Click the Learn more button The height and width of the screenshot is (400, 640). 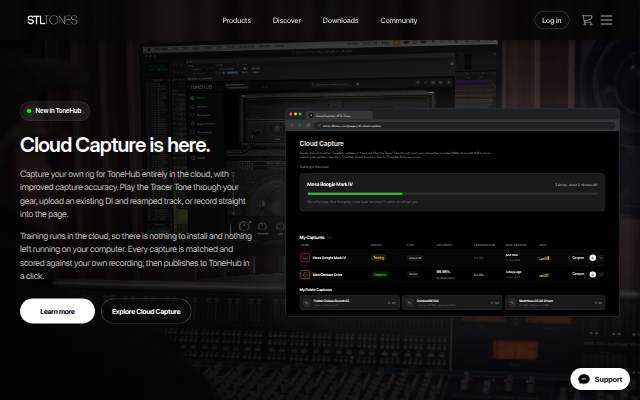pyautogui.click(x=58, y=311)
